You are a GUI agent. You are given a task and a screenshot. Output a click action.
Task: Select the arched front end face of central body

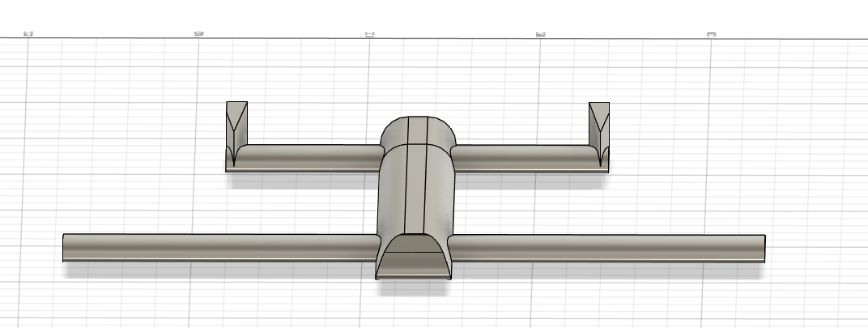(x=413, y=256)
